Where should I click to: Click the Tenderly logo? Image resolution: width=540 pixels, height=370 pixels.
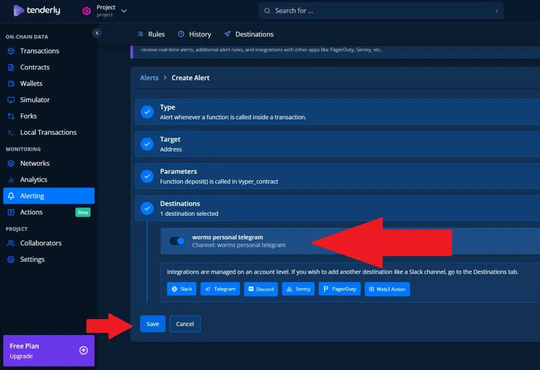37,11
